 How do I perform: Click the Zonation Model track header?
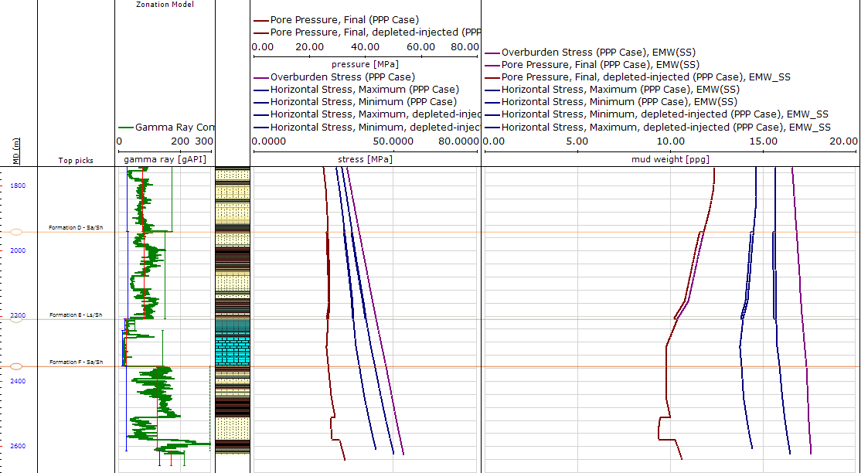coord(165,5)
